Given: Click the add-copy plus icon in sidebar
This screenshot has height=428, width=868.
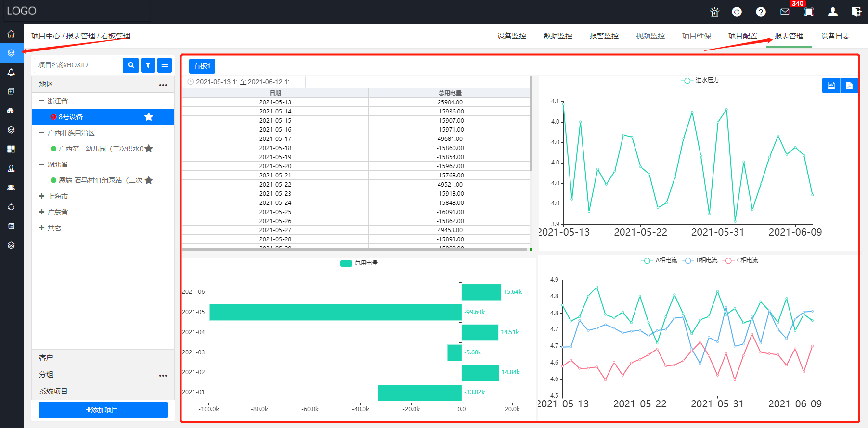Looking at the screenshot, I should point(11,91).
